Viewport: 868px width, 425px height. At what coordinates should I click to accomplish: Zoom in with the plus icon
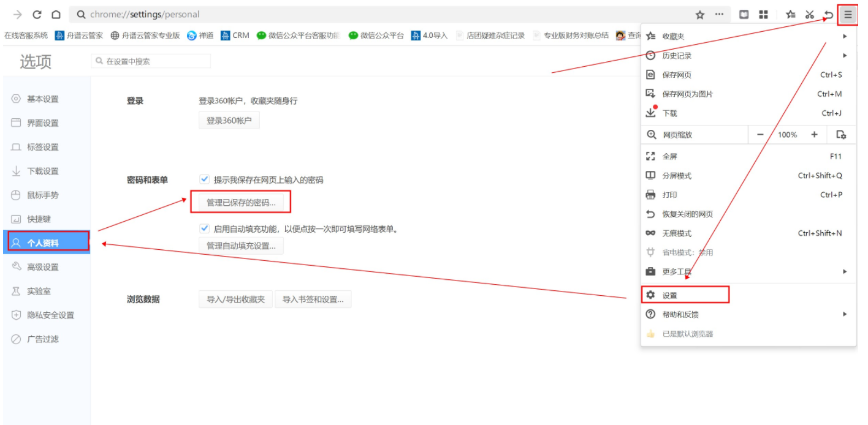(814, 135)
